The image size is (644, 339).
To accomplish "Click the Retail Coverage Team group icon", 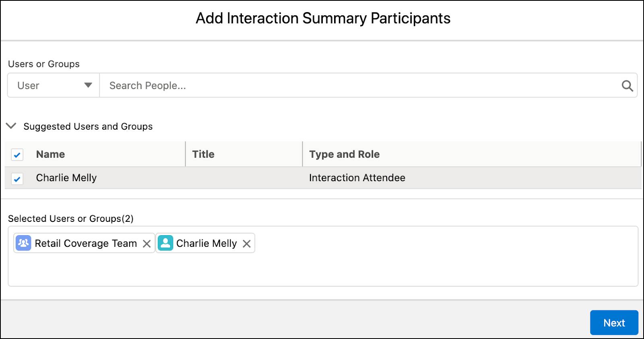I will point(23,243).
